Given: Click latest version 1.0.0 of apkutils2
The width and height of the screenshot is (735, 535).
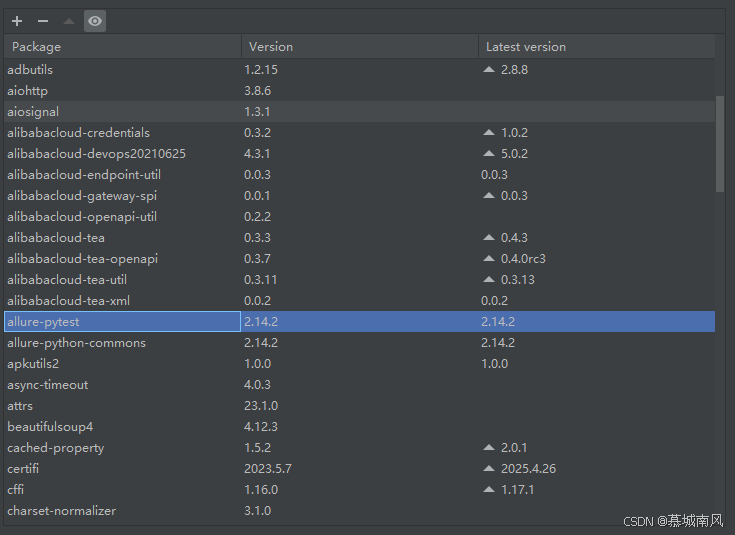Looking at the screenshot, I should click(495, 363).
